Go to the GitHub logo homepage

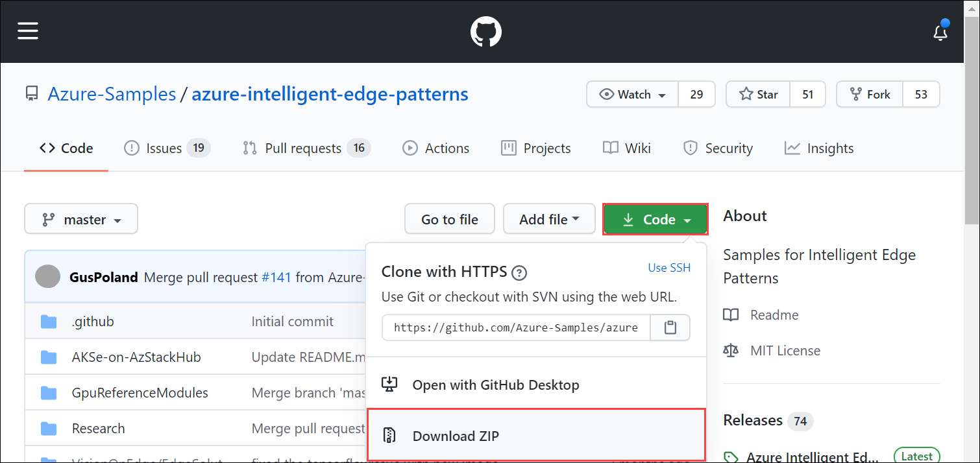point(486,31)
